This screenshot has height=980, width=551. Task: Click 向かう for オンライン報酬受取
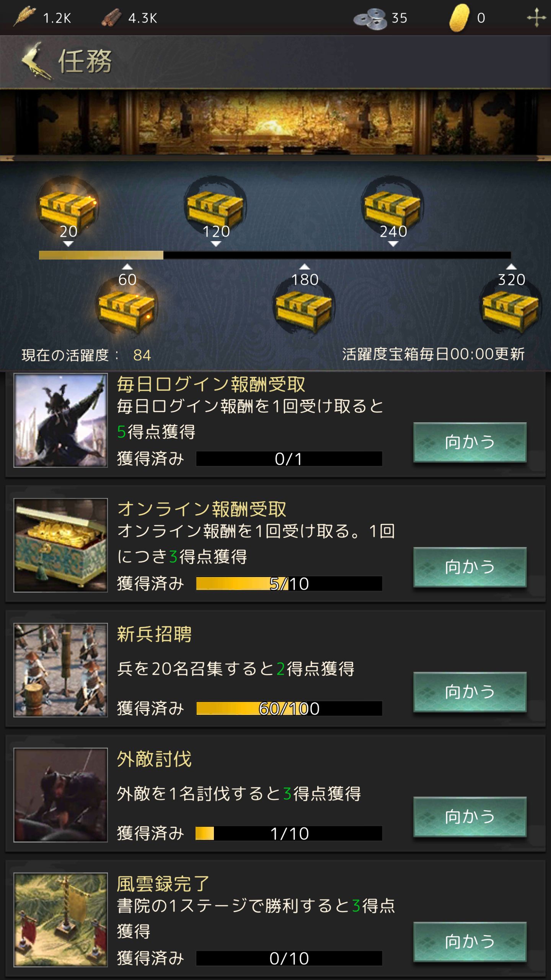click(470, 567)
